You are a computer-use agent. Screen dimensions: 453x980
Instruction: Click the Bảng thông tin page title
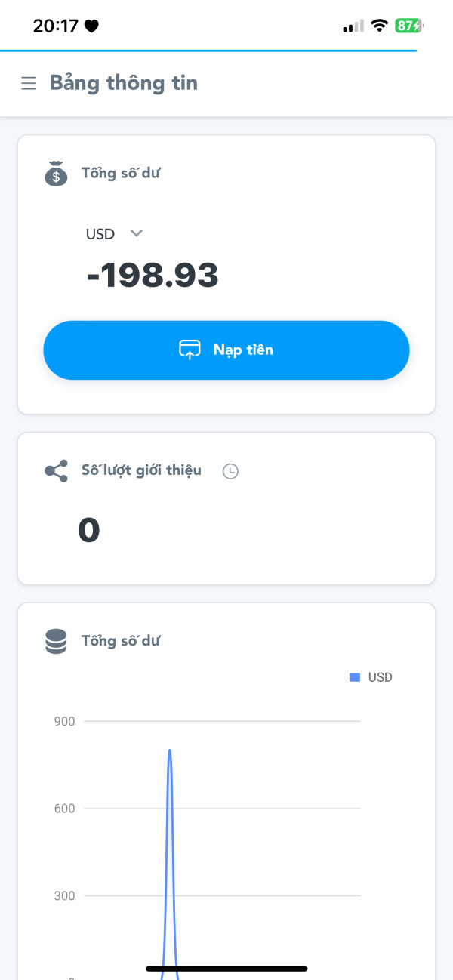click(124, 83)
